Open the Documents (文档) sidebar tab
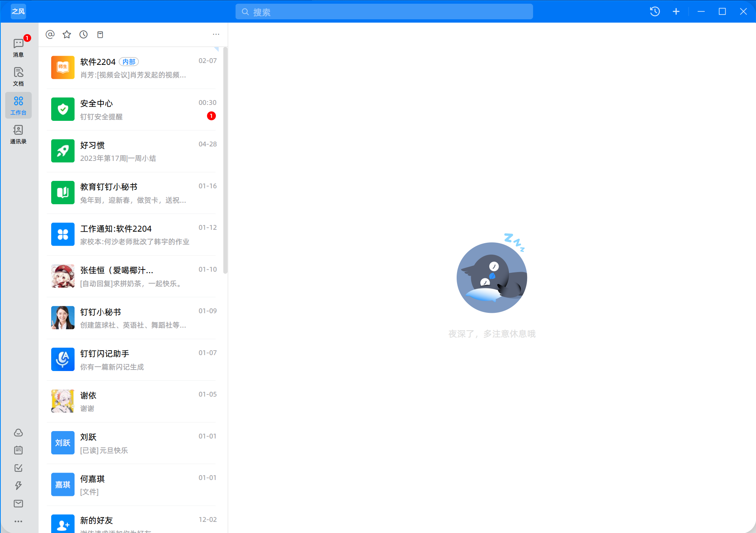 coord(18,76)
